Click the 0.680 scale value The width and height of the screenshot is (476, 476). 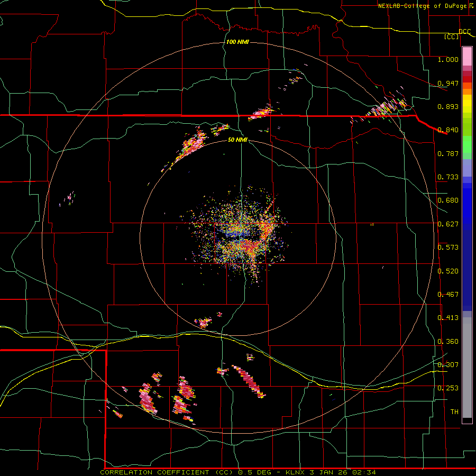coord(448,200)
